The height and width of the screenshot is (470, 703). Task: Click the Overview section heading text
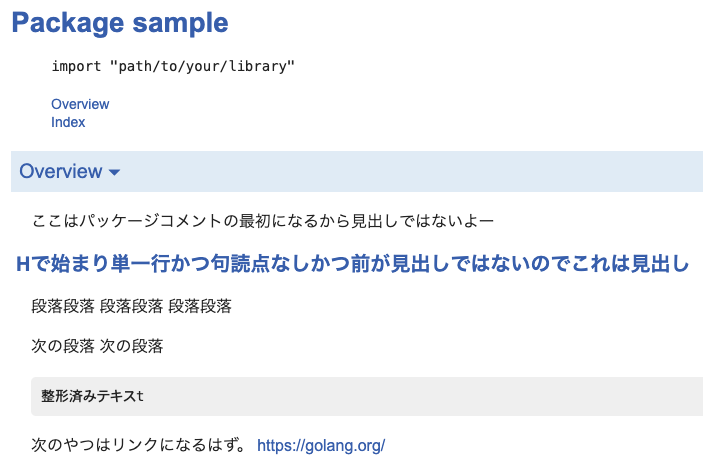click(x=61, y=171)
